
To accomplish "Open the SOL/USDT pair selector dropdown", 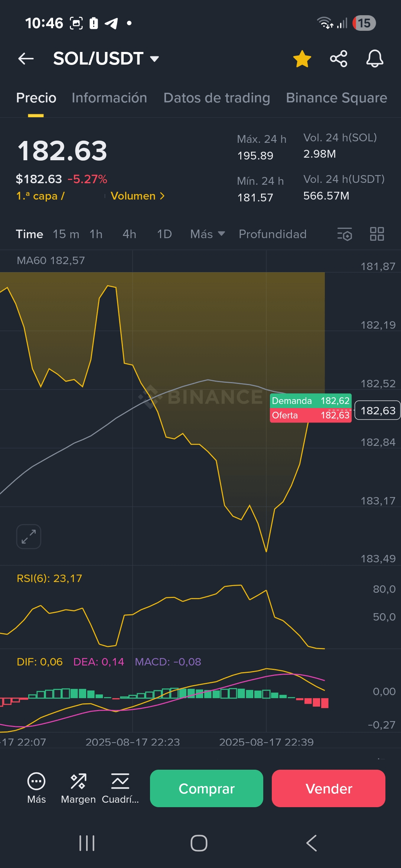I will pos(106,59).
